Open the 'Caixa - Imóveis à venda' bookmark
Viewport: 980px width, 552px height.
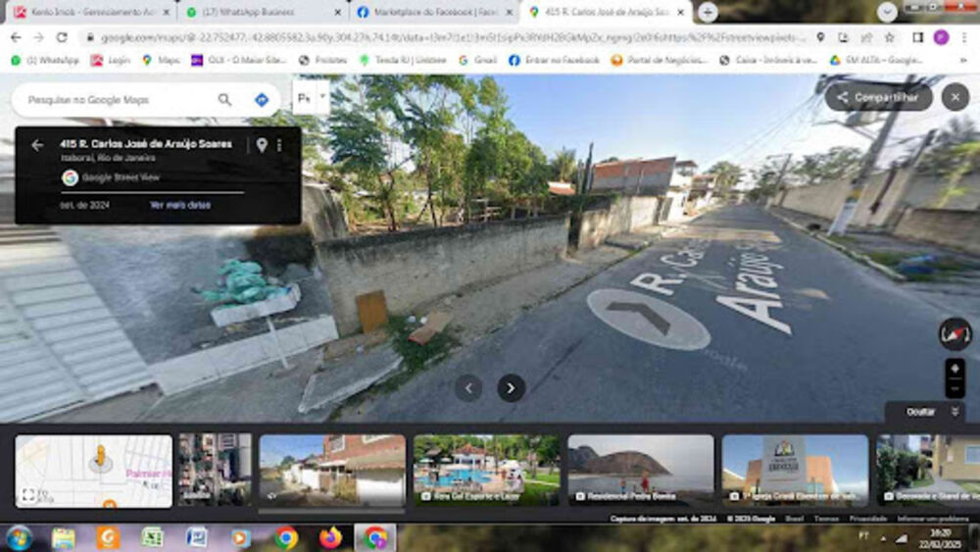pos(768,60)
